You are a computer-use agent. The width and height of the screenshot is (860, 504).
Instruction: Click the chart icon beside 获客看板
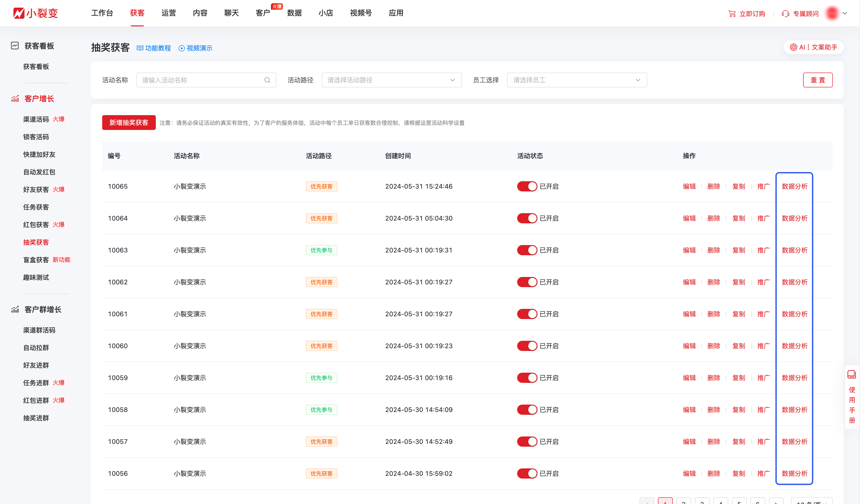[x=15, y=45]
